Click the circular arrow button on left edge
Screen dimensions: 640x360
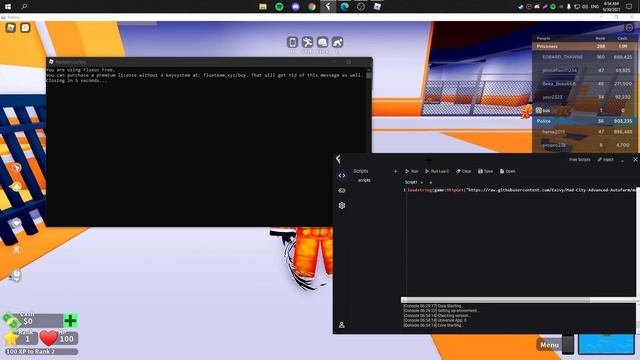pos(16,168)
